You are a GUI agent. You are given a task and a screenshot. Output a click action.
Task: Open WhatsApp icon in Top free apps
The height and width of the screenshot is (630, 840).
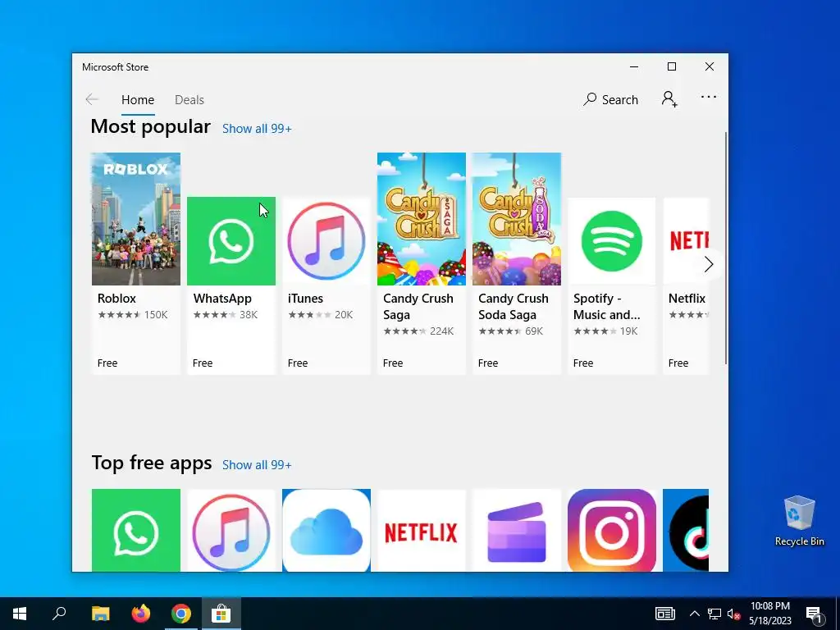click(136, 531)
